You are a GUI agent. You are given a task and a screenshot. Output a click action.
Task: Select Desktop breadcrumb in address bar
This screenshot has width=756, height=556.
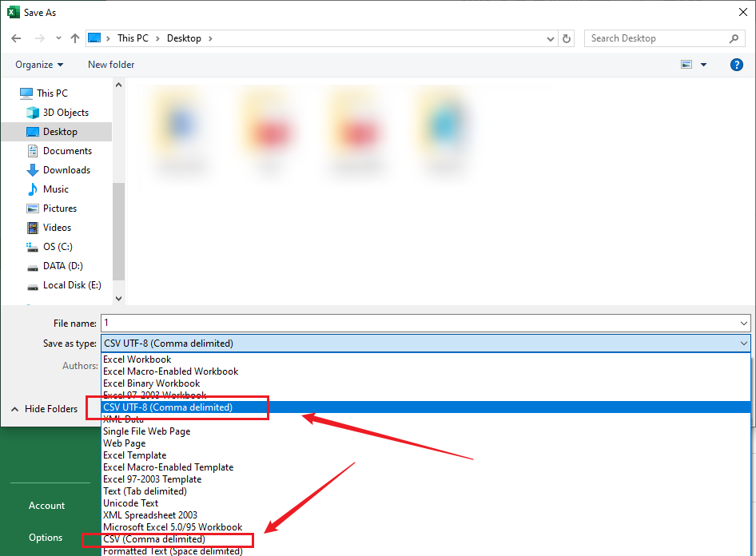tap(184, 38)
